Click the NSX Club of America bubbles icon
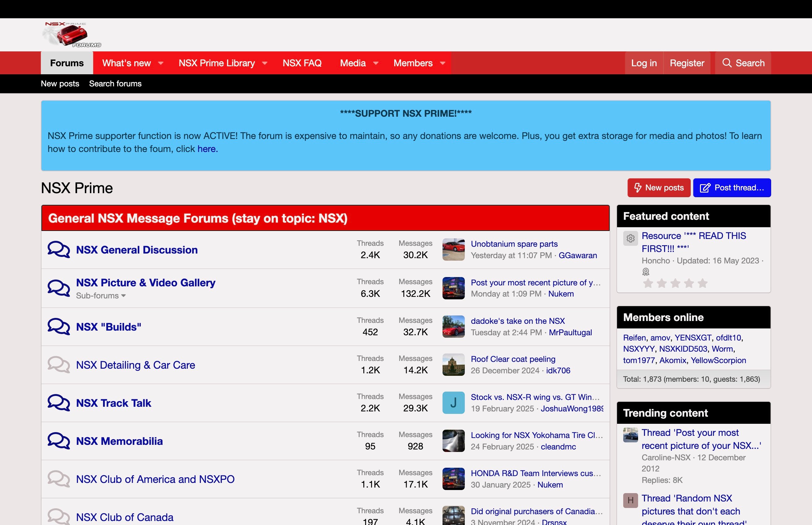This screenshot has width=812, height=525. 58,479
